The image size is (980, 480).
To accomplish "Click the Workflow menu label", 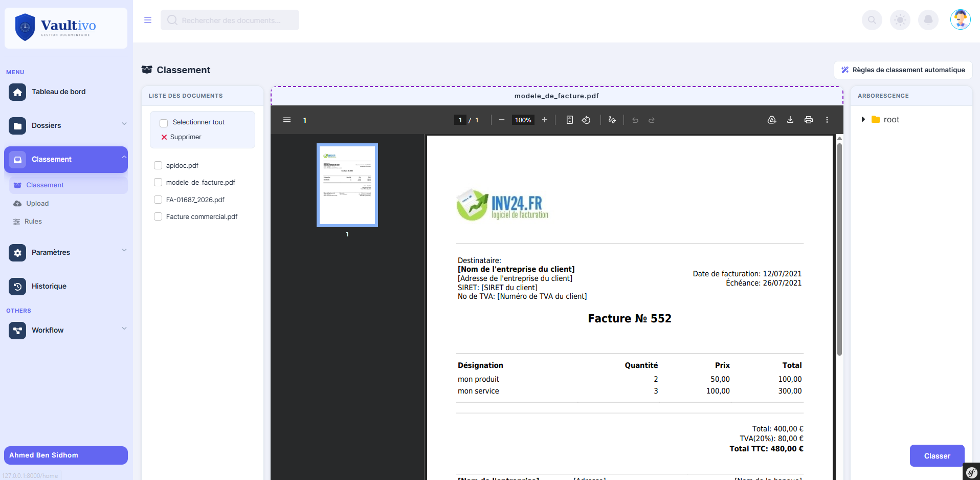I will coord(48,331).
